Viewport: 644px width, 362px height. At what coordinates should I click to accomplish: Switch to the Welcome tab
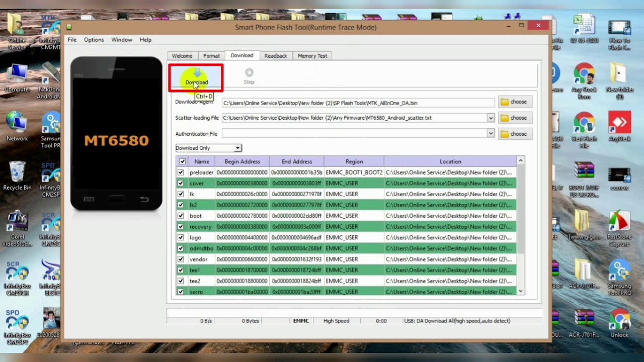point(182,56)
